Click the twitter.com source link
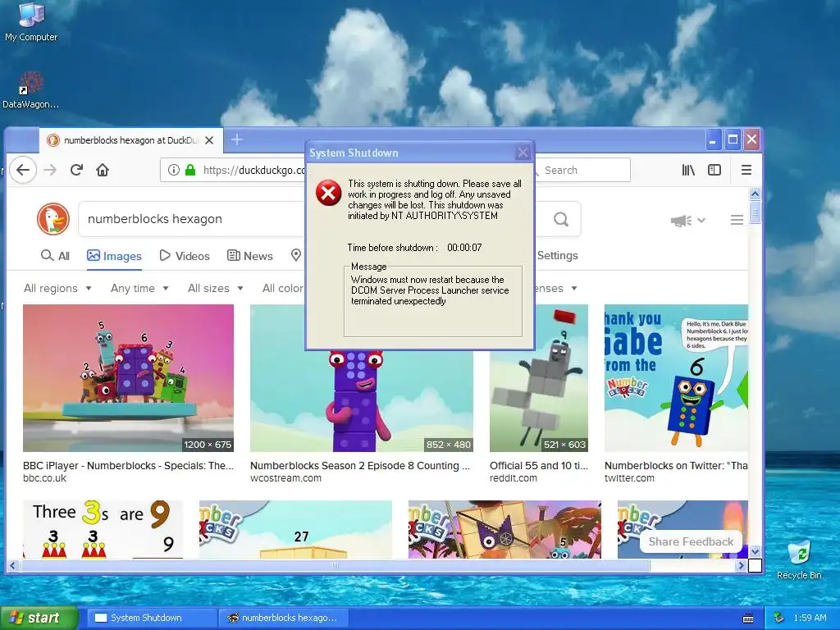This screenshot has width=840, height=630. [x=629, y=478]
